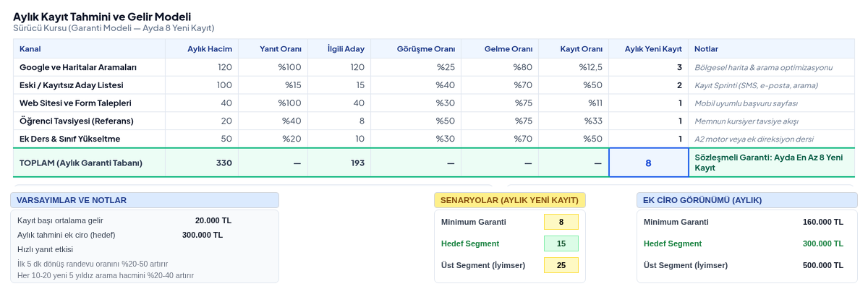Select Google row monthly volume 120
The width and height of the screenshot is (868, 289).
pyautogui.click(x=225, y=67)
